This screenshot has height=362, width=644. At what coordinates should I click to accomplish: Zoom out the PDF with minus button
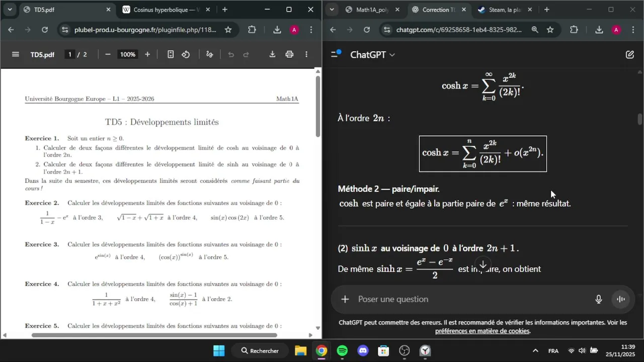(x=108, y=54)
